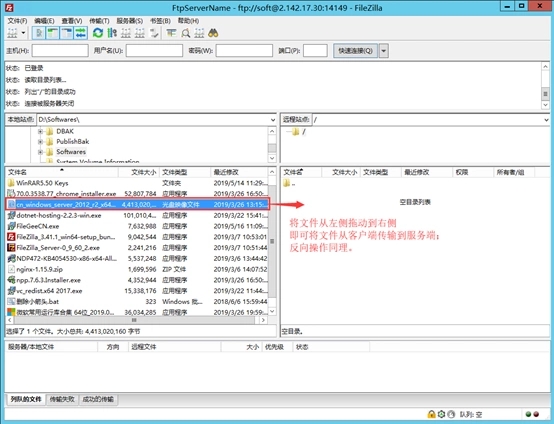Open the 服务器(S) menu
This screenshot has width=554, height=424.
click(x=130, y=21)
